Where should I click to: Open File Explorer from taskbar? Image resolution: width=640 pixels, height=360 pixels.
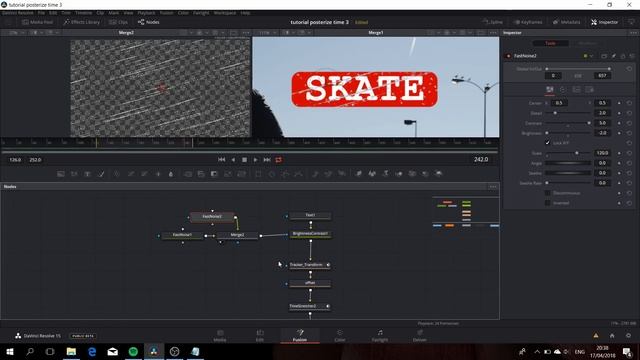71,351
